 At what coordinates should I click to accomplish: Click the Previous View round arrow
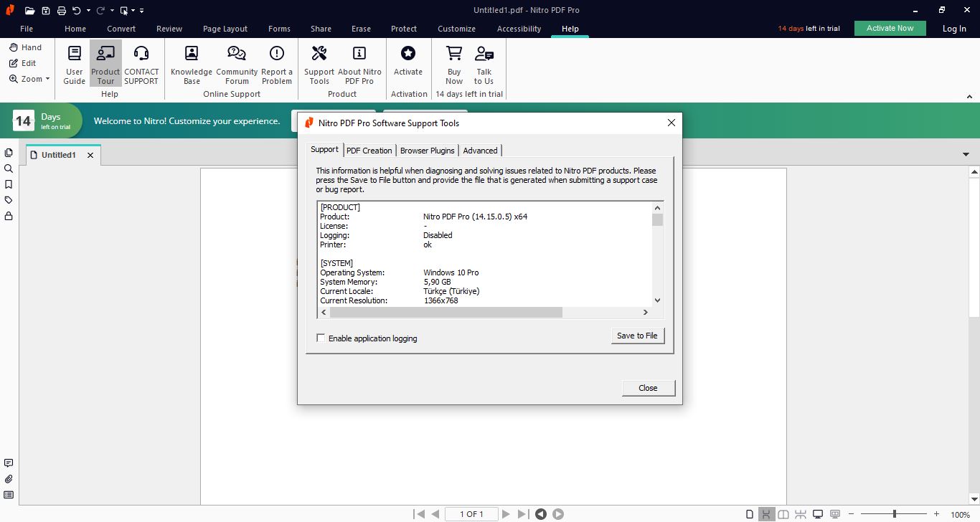[x=541, y=514]
